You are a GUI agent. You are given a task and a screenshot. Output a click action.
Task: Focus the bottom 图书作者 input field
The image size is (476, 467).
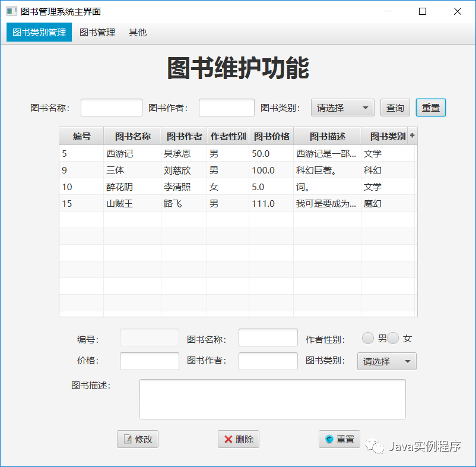point(268,361)
